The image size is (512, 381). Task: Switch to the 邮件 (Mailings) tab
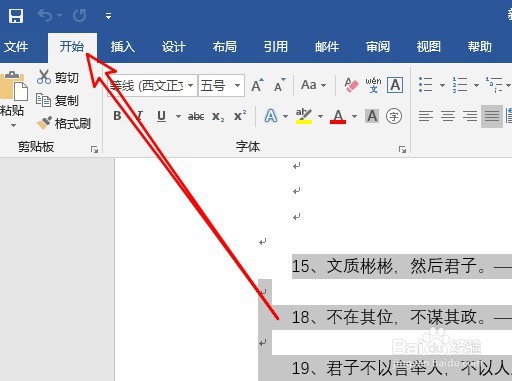(x=327, y=46)
